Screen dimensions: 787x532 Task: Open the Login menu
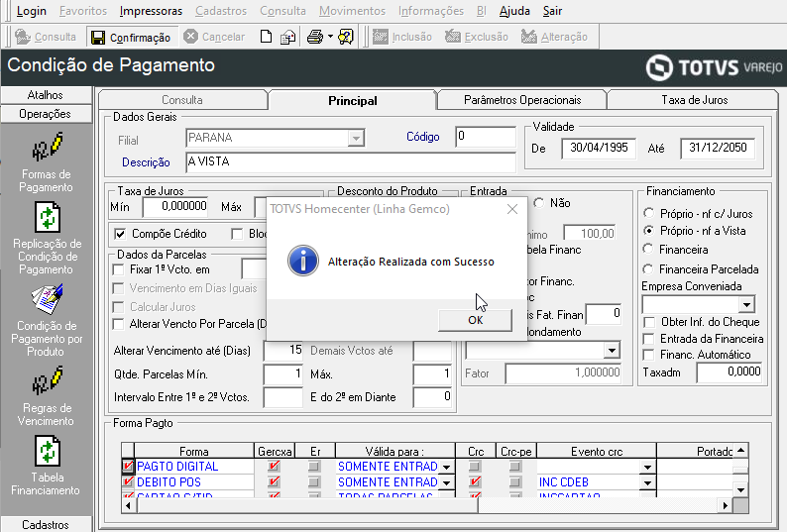click(31, 11)
